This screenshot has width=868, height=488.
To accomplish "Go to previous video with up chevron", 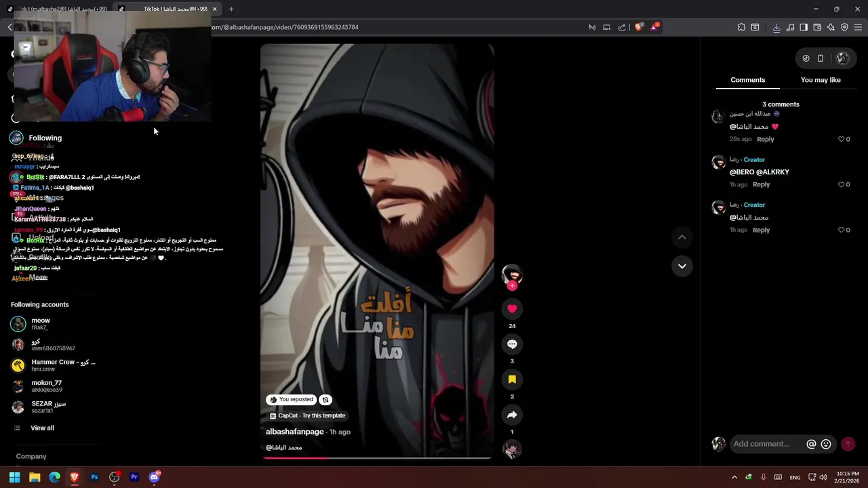I will [682, 237].
